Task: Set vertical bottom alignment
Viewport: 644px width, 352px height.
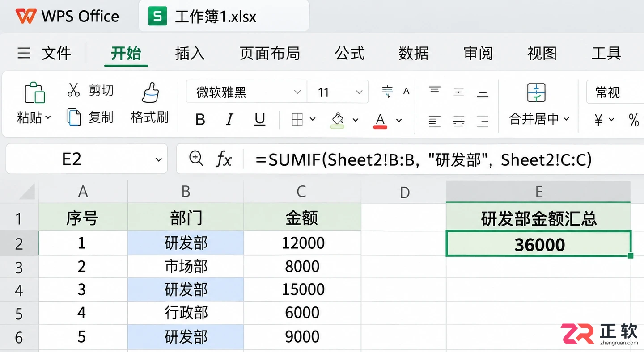Action: (x=483, y=94)
